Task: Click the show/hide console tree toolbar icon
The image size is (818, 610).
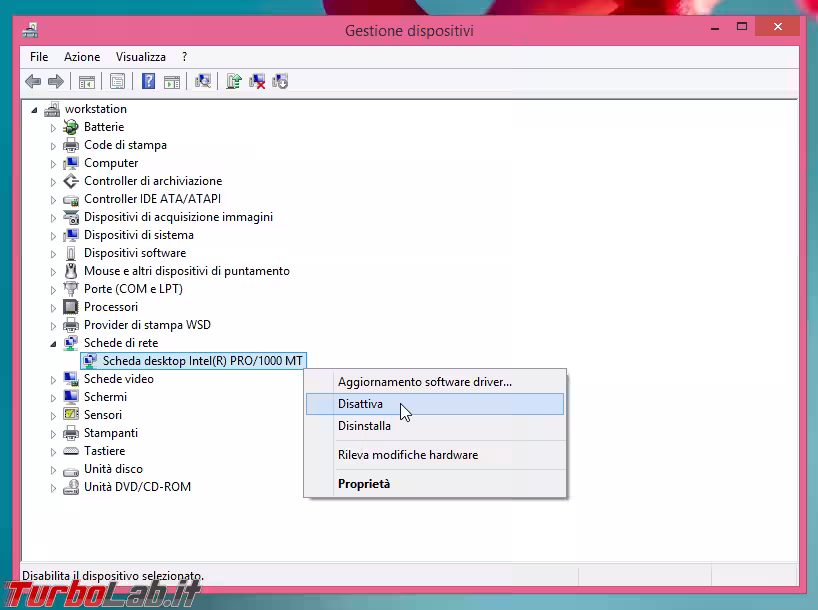Action: click(x=87, y=82)
